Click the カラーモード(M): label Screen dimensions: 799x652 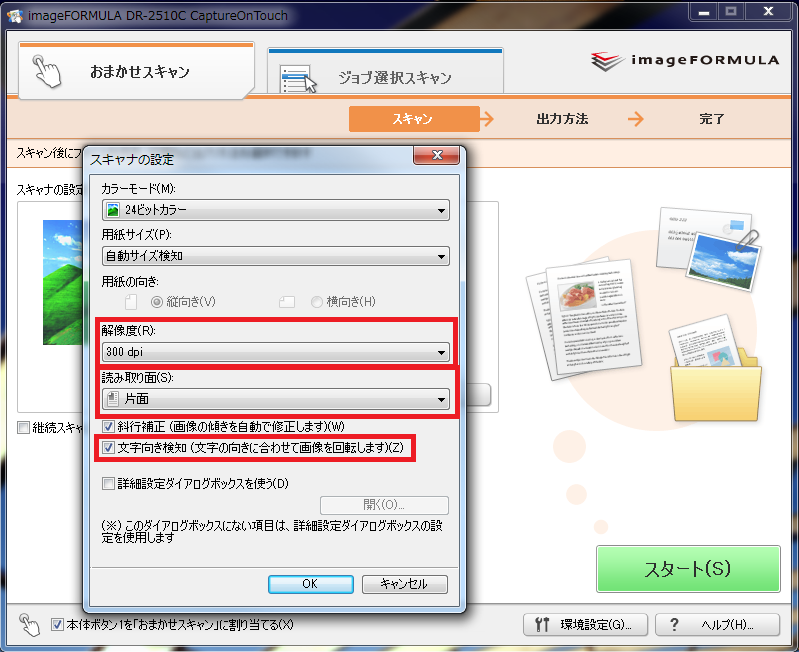(x=138, y=188)
